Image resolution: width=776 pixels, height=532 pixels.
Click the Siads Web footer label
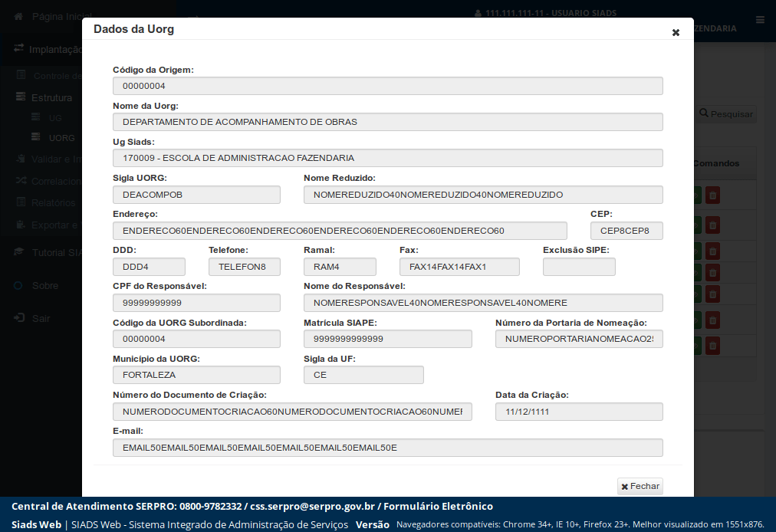[x=36, y=524]
